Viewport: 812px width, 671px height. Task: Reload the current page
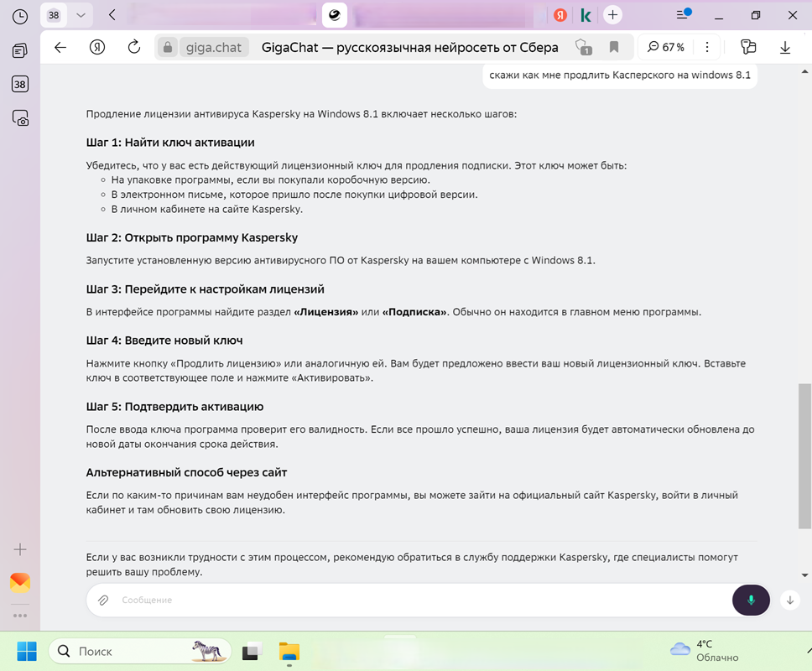coord(134,47)
